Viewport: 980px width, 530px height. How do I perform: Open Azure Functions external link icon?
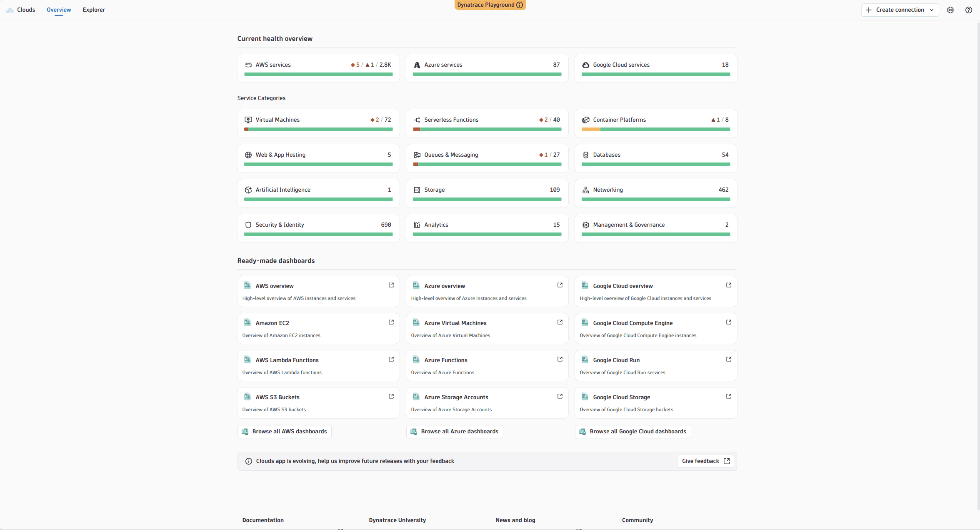click(x=560, y=359)
